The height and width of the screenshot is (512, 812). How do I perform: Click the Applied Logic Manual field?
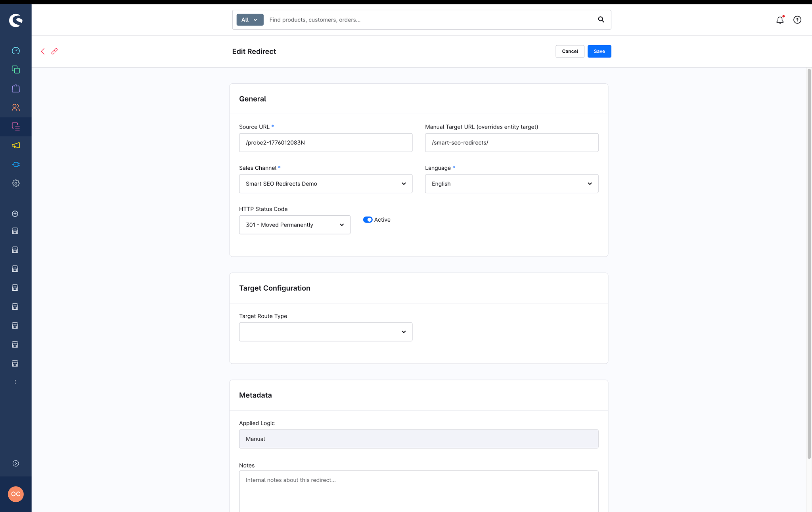click(x=419, y=439)
